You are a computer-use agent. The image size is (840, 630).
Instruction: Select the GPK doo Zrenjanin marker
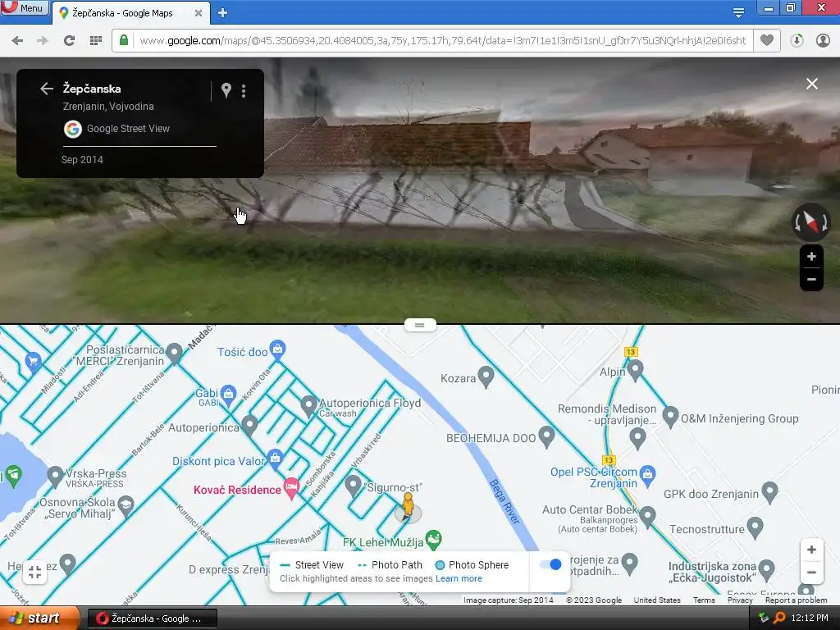pyautogui.click(x=769, y=492)
